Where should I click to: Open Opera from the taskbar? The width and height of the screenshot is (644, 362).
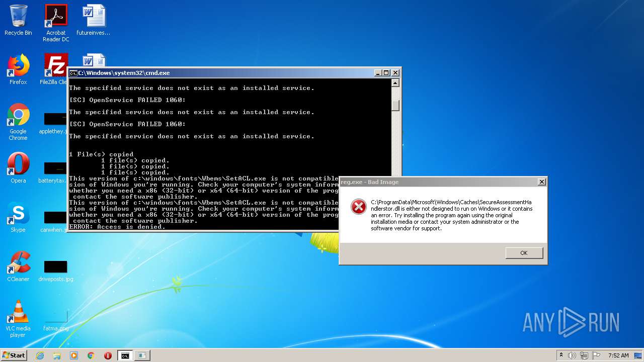click(x=108, y=355)
